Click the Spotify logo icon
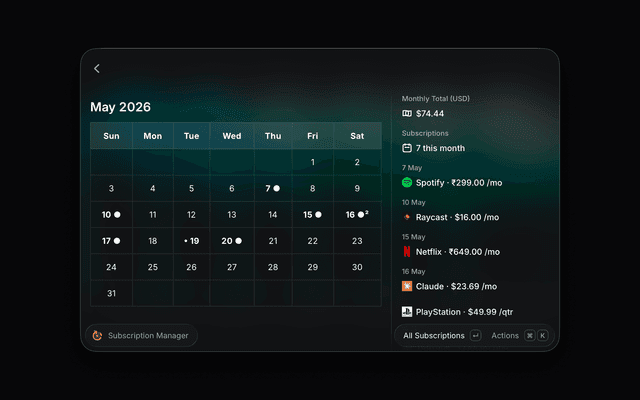Viewport: 640px width, 400px height. pos(407,182)
